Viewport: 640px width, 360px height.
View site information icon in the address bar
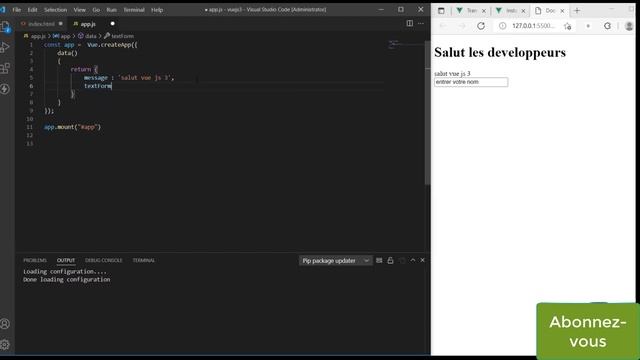[502, 26]
